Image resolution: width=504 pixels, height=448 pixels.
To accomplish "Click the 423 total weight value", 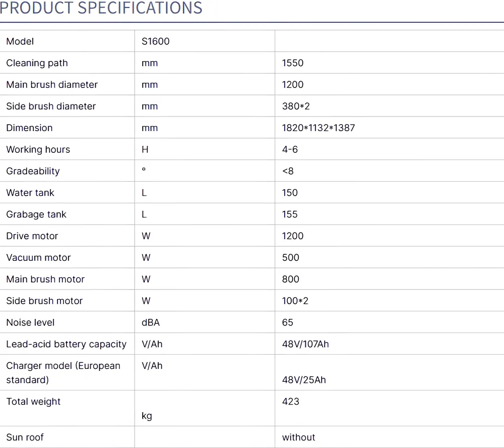I will pos(291,402).
